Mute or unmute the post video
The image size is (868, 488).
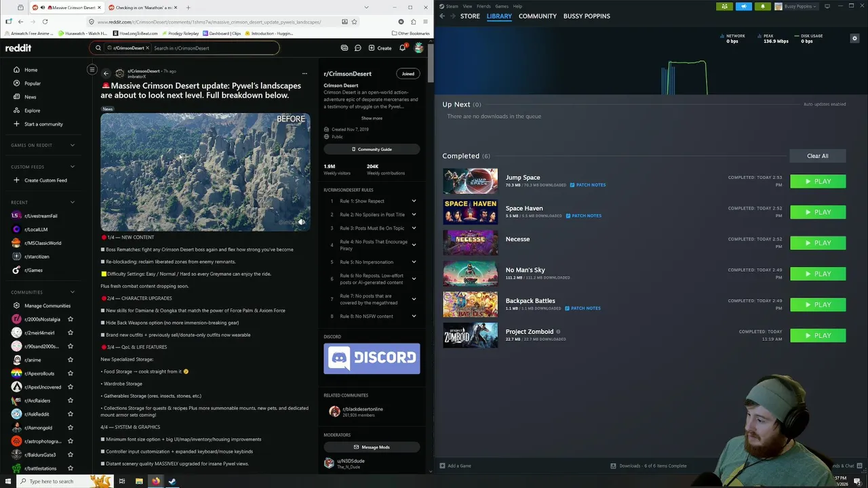pos(302,222)
